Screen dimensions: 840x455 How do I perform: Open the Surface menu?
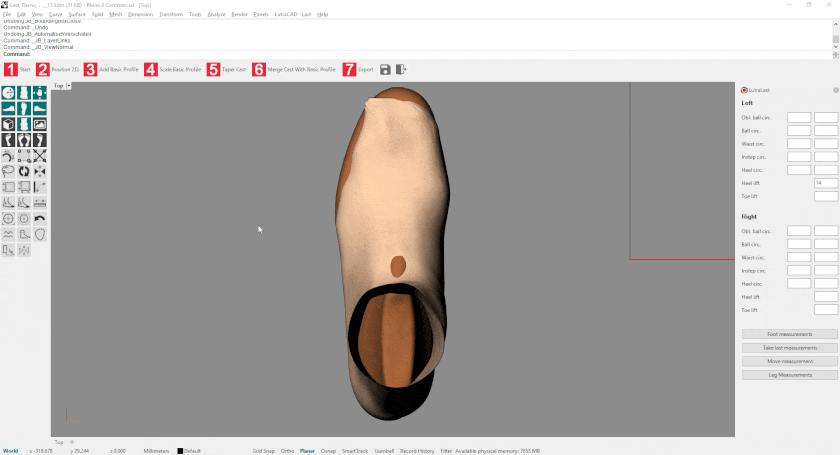77,14
